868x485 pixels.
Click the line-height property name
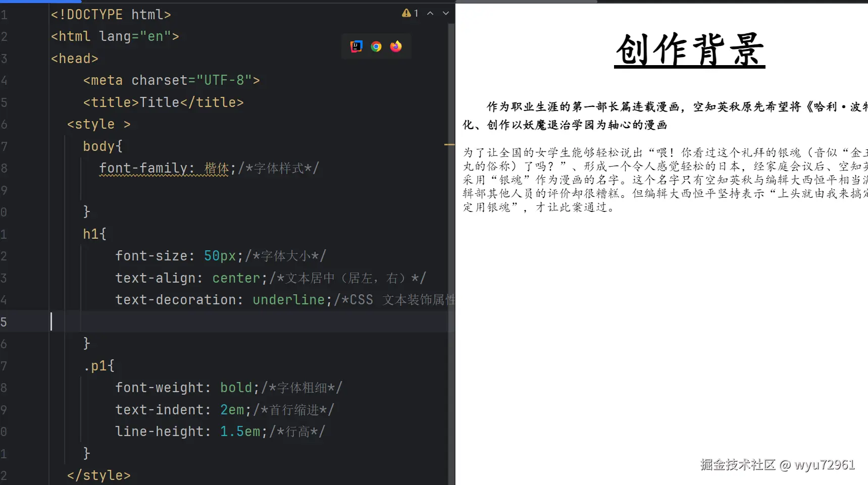[x=160, y=432]
